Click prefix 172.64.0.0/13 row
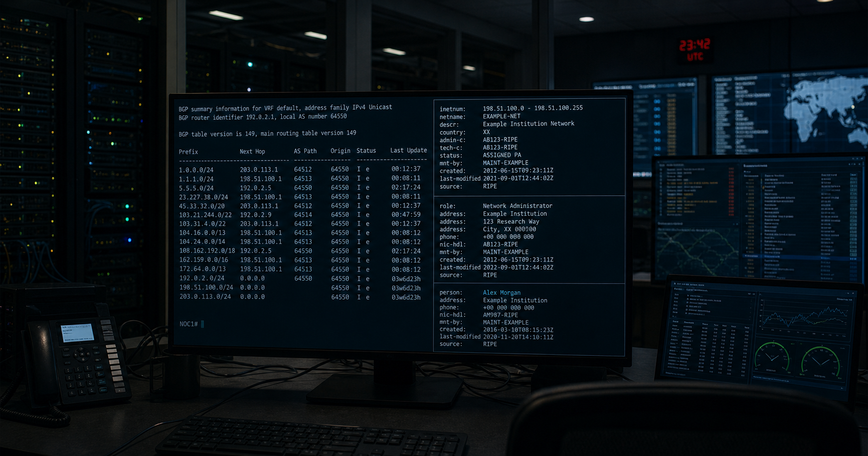Screen dimensions: 868x456 pyautogui.click(x=299, y=269)
